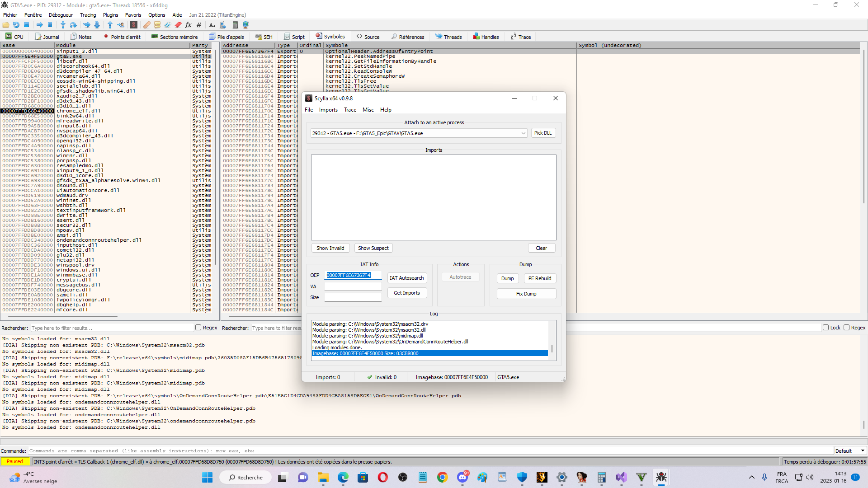Image resolution: width=868 pixels, height=488 pixels.
Task: Click the labels tag toolbar icon
Action: click(168, 25)
